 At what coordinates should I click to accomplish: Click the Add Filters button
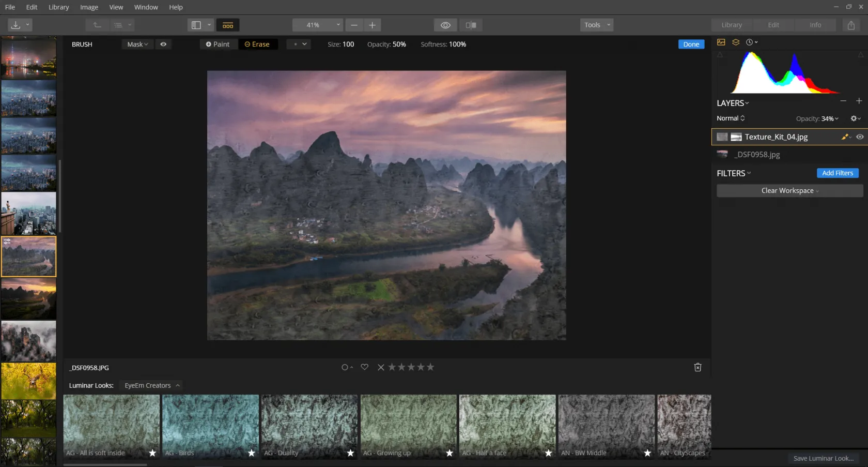point(837,173)
